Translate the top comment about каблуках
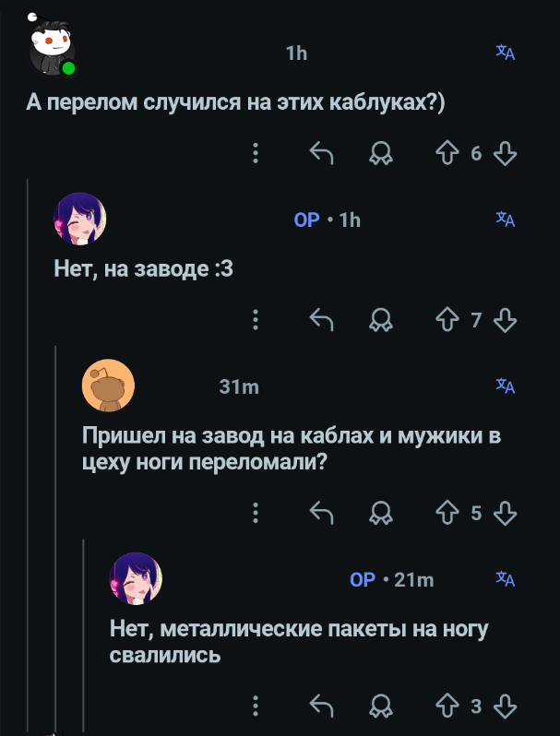The height and width of the screenshot is (736, 560). point(505,53)
